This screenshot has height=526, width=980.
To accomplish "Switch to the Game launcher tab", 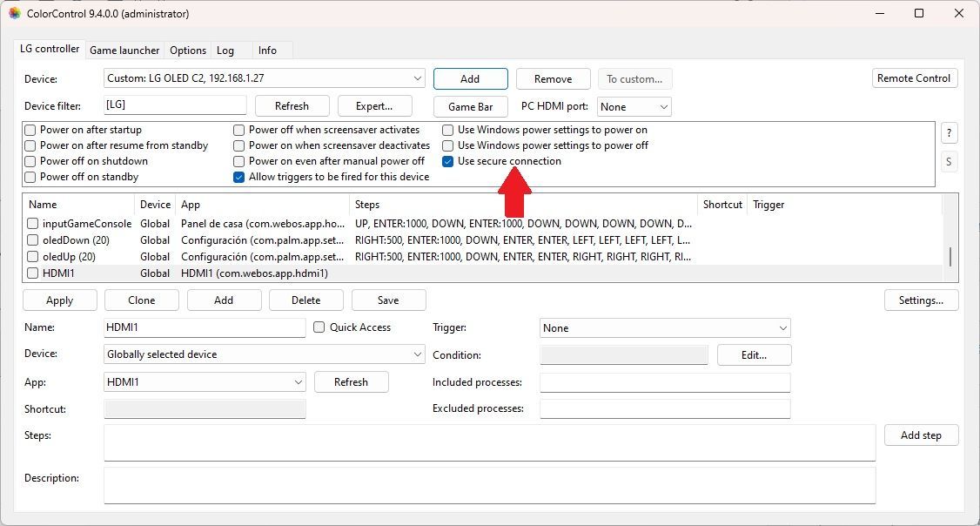I will pos(124,51).
